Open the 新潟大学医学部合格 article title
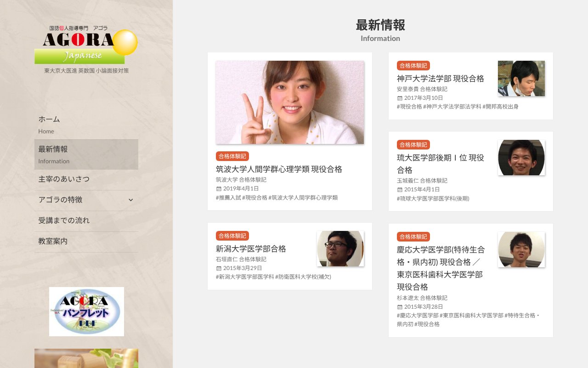This screenshot has height=368, width=588. pos(251,248)
